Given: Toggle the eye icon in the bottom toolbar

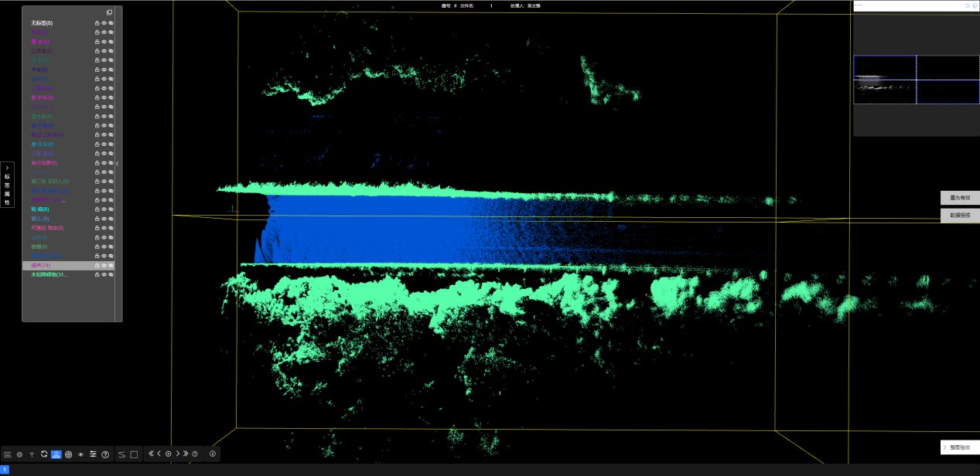Looking at the screenshot, I should [x=80, y=454].
